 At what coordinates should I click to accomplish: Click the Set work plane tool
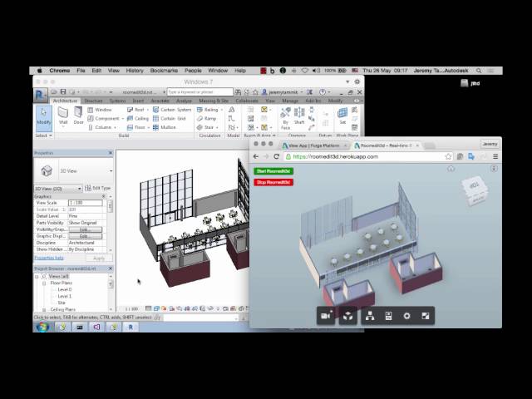342,116
